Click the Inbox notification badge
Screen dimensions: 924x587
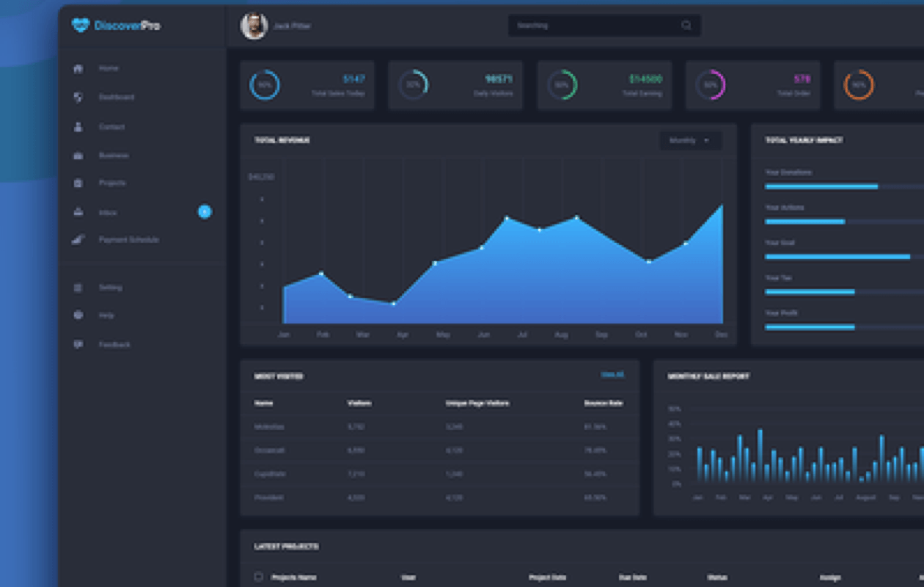(x=205, y=212)
